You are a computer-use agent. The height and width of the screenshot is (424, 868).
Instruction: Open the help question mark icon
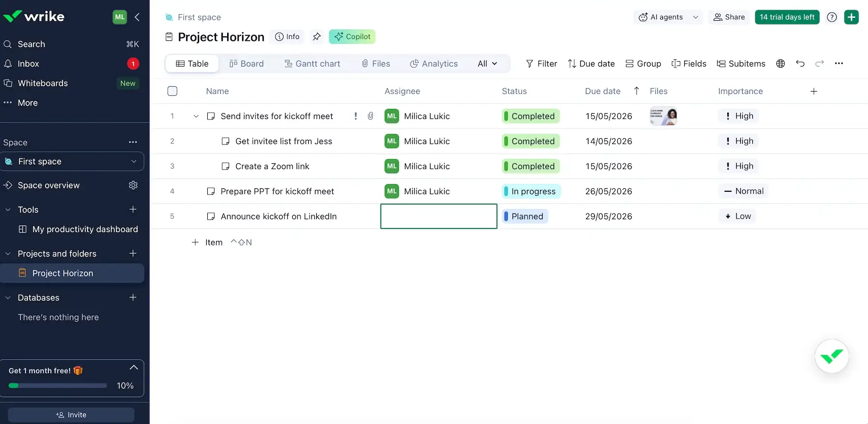click(832, 17)
